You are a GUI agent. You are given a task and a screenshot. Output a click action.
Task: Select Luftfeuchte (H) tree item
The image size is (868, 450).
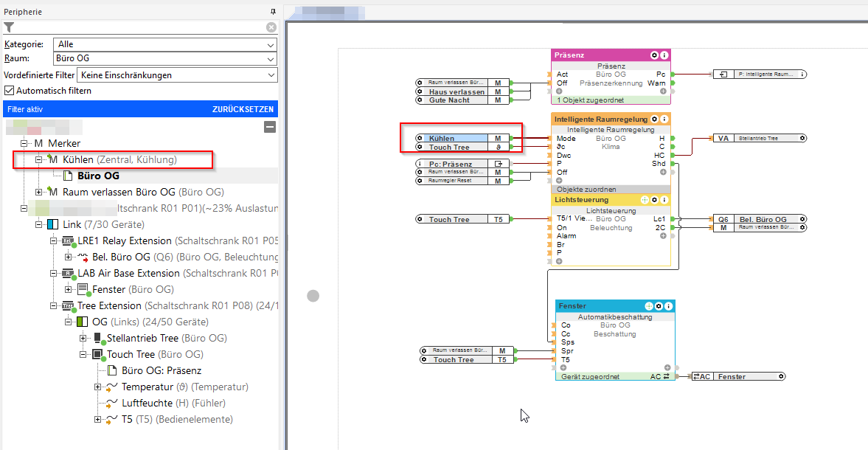[x=174, y=403]
